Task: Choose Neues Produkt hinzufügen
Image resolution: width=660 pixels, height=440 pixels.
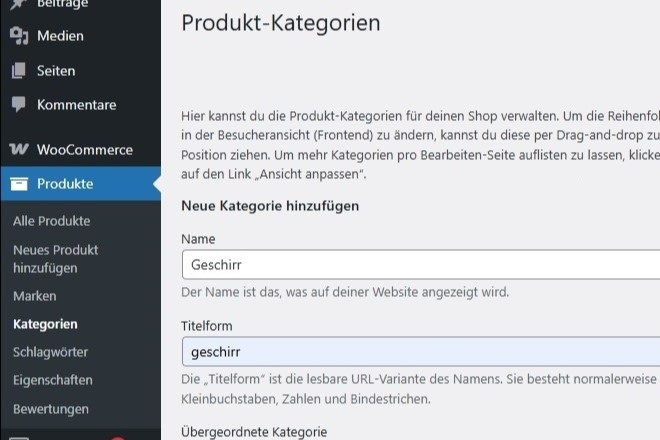Action: coord(56,259)
